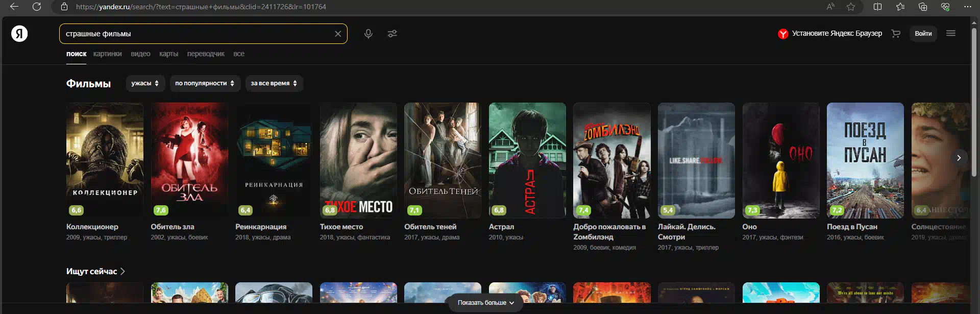The width and height of the screenshot is (980, 314).
Task: Click the 'Фильмы' section heading
Action: point(88,84)
